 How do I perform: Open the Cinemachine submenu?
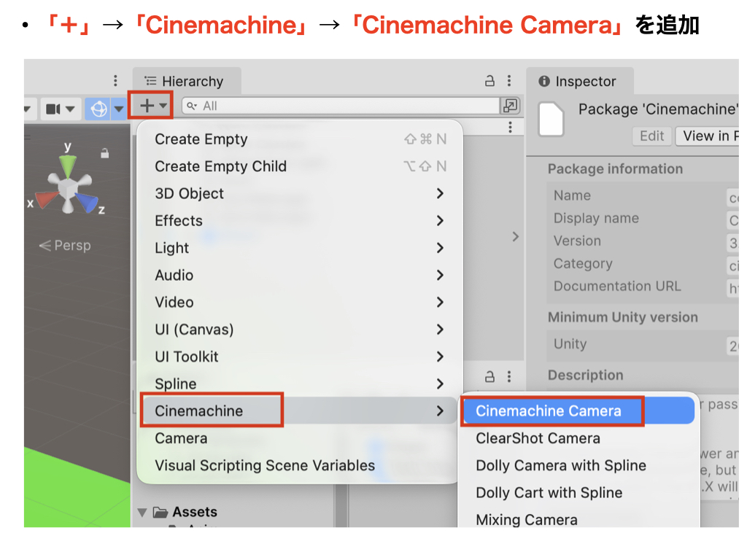point(300,411)
